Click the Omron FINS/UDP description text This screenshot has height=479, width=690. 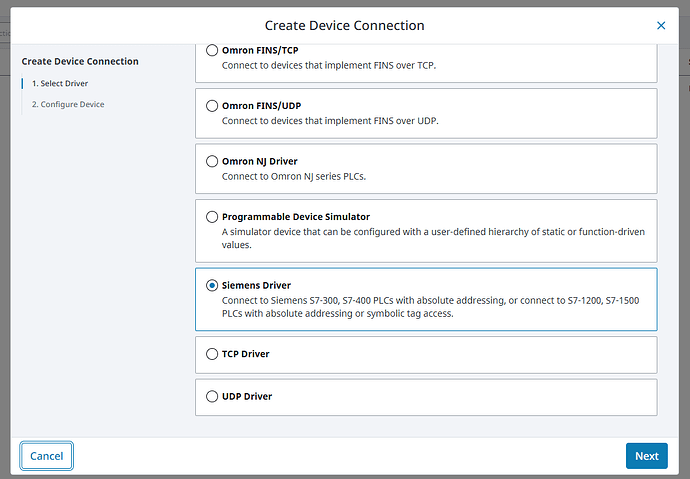coord(329,121)
